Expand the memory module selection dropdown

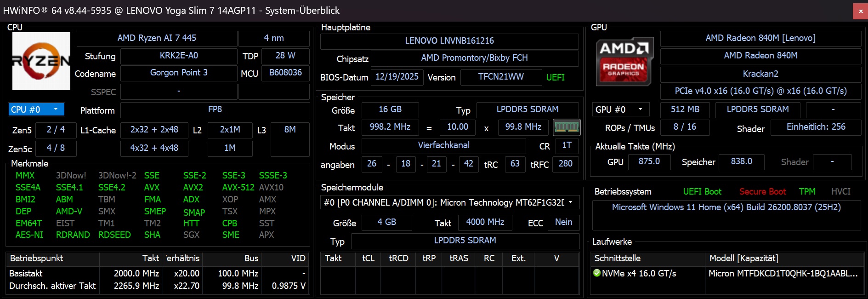pos(571,202)
